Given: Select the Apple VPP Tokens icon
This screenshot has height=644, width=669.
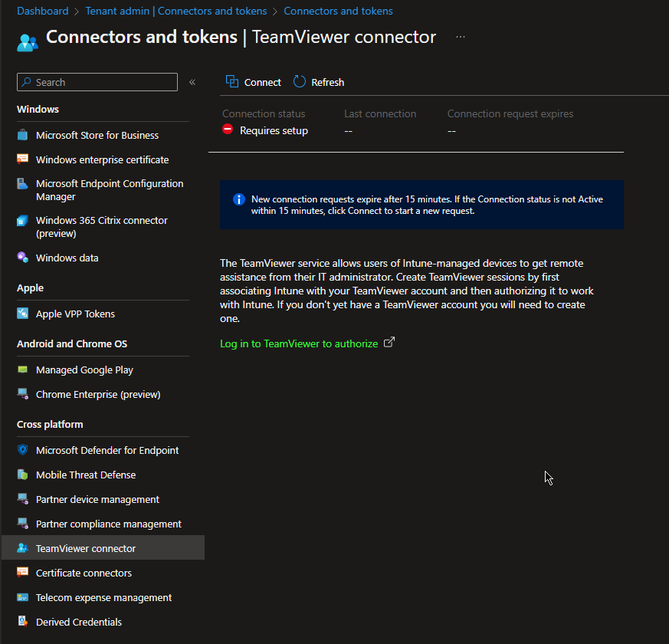Looking at the screenshot, I should pyautogui.click(x=22, y=314).
